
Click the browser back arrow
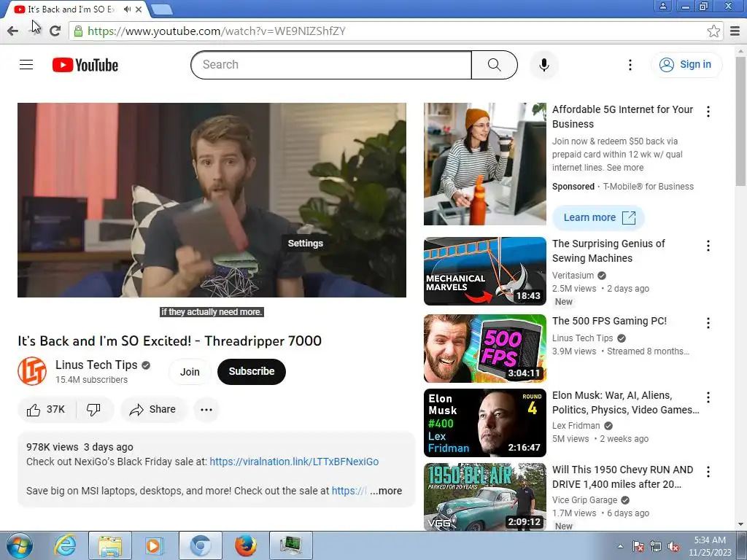tap(13, 31)
